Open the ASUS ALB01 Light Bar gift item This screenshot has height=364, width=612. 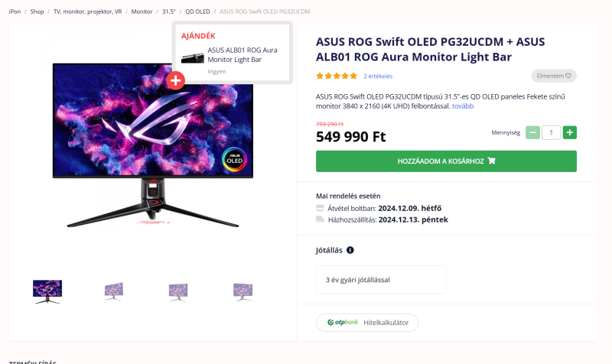click(242, 54)
